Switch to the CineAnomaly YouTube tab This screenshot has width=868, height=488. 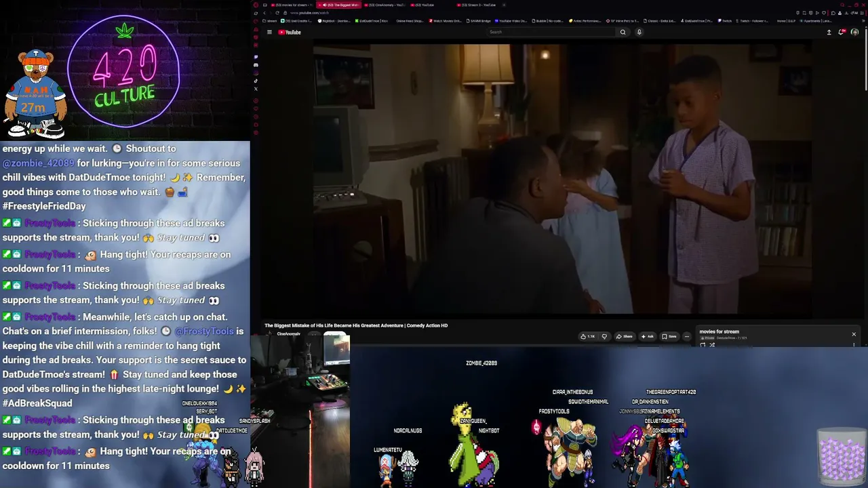pos(384,5)
